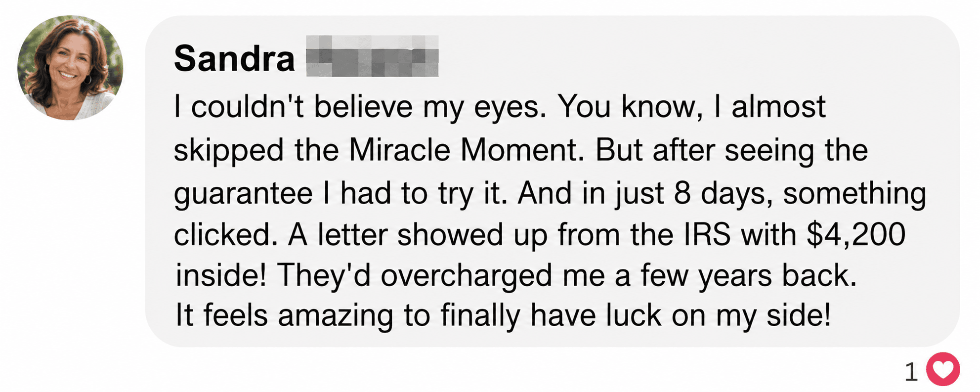The width and height of the screenshot is (980, 392).
Task: Click the last line It feels amazing
Action: click(x=504, y=315)
